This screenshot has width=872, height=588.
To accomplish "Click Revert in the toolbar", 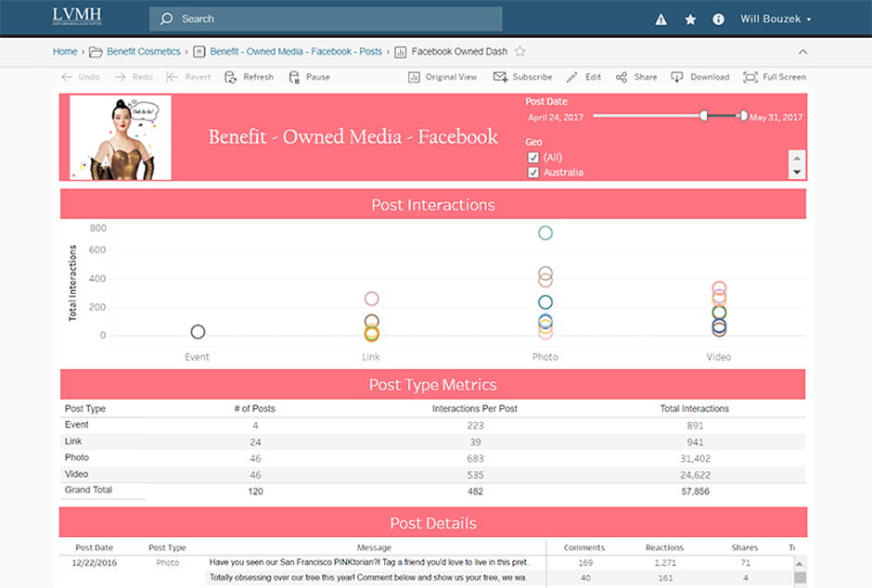I will [189, 77].
